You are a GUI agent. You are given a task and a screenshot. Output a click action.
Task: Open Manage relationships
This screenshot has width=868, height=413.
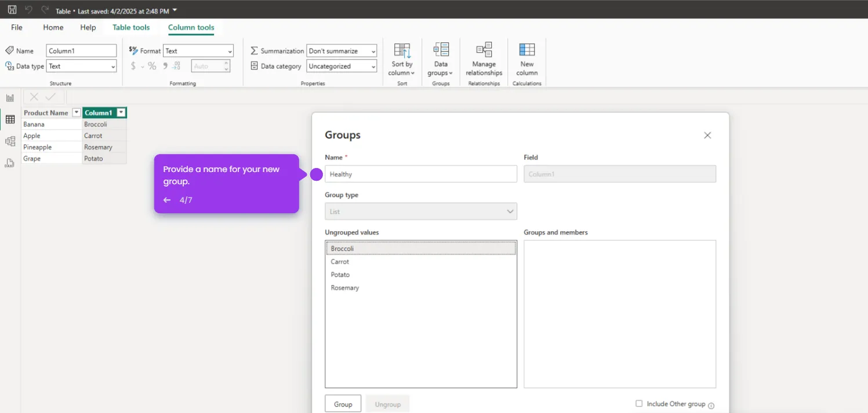pos(484,59)
